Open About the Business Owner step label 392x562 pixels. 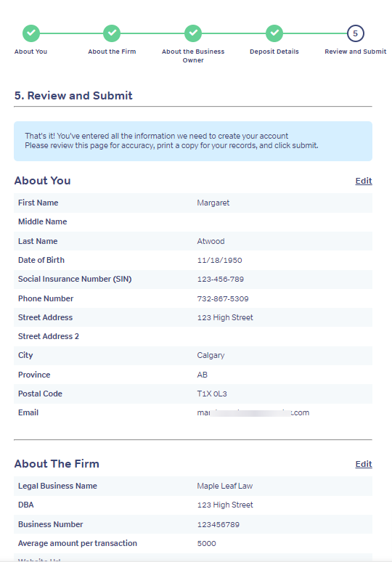click(x=193, y=56)
